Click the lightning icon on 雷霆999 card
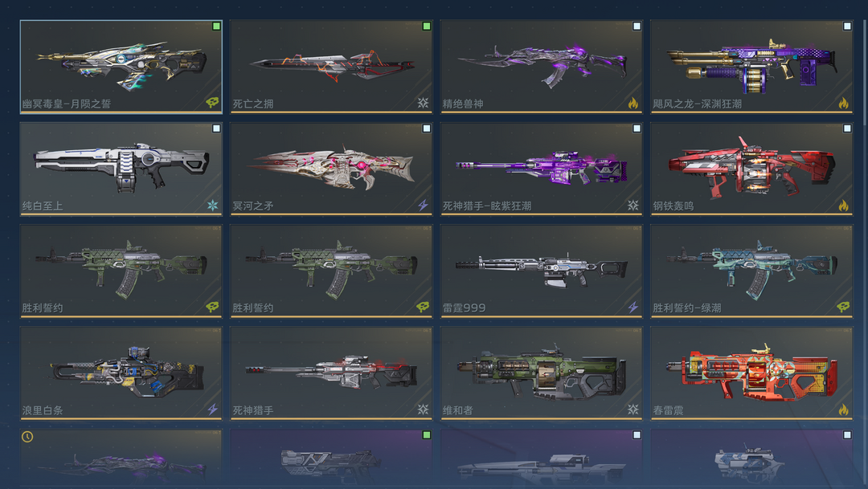 point(633,308)
